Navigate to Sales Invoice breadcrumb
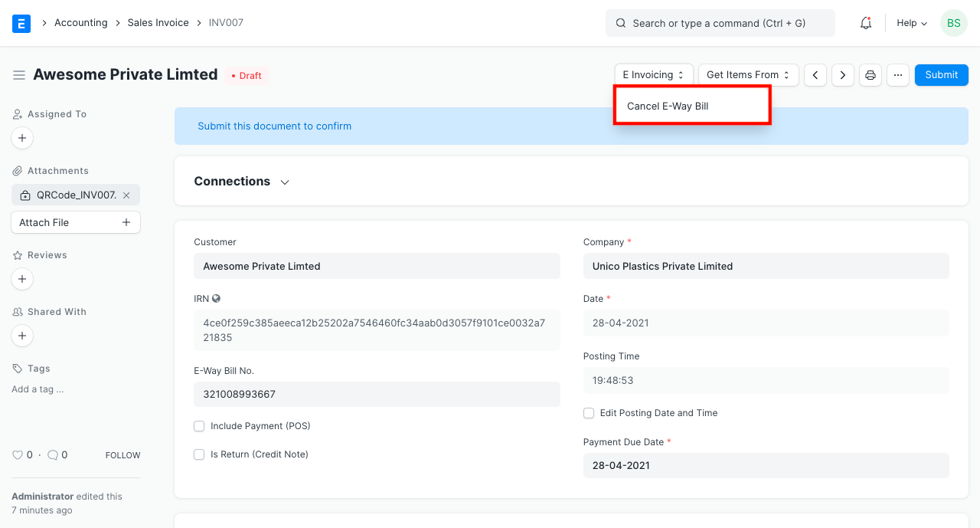 (x=158, y=23)
